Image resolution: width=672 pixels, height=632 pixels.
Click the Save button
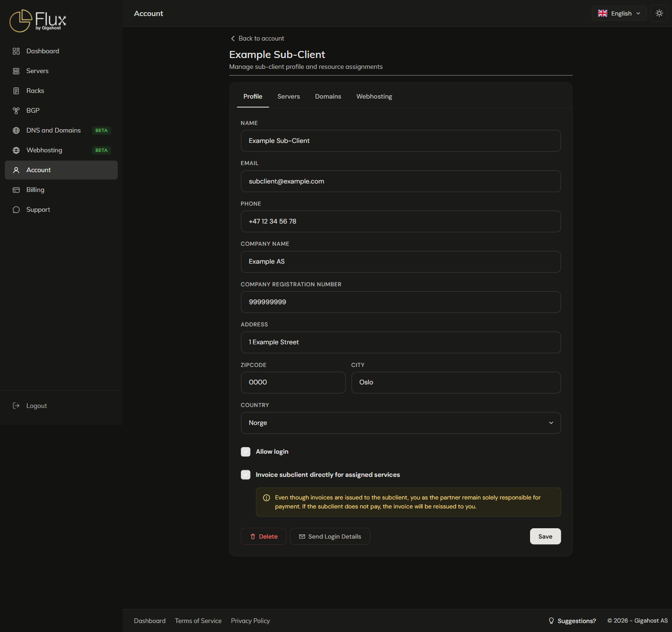pyautogui.click(x=546, y=536)
